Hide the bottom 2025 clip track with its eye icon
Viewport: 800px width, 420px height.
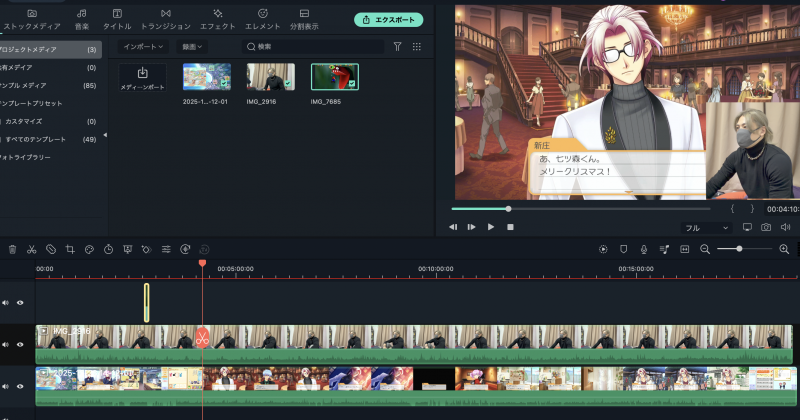[x=20, y=386]
